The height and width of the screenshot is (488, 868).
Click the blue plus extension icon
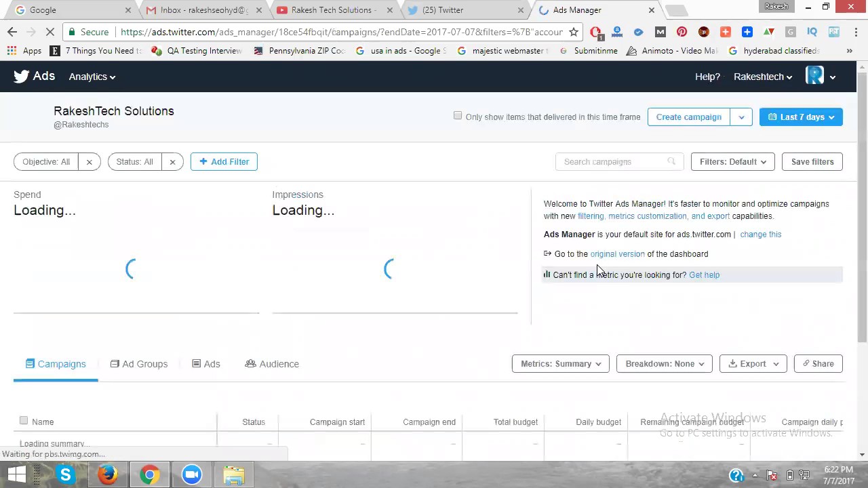(747, 32)
